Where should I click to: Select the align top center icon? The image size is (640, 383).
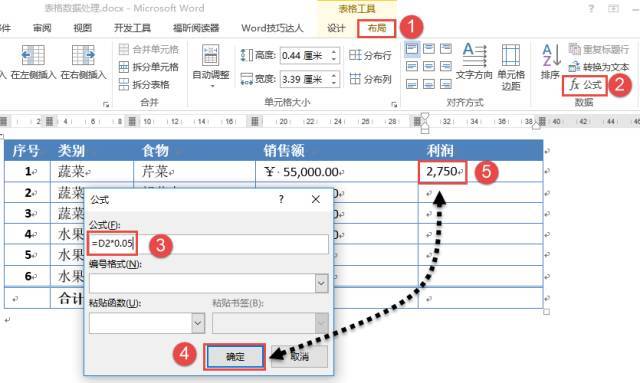coord(429,49)
